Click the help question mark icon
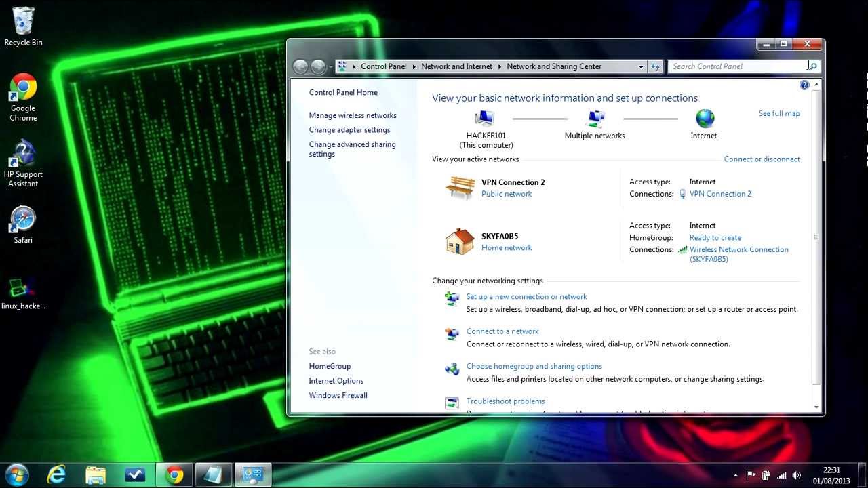 [x=804, y=85]
